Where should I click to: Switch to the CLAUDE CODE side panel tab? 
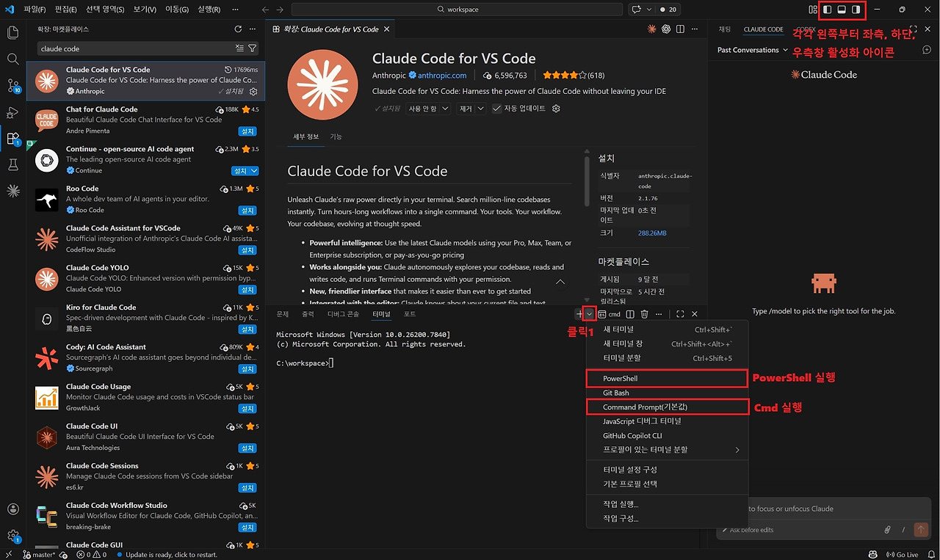(x=763, y=29)
